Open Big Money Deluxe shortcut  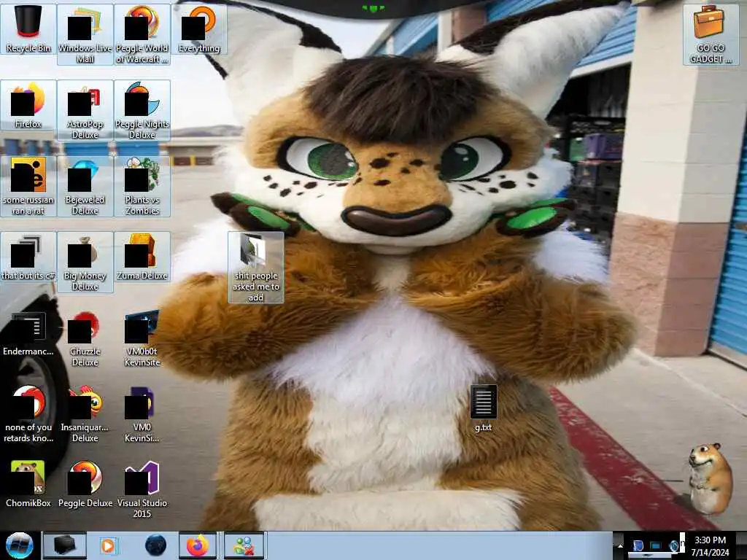(85, 262)
